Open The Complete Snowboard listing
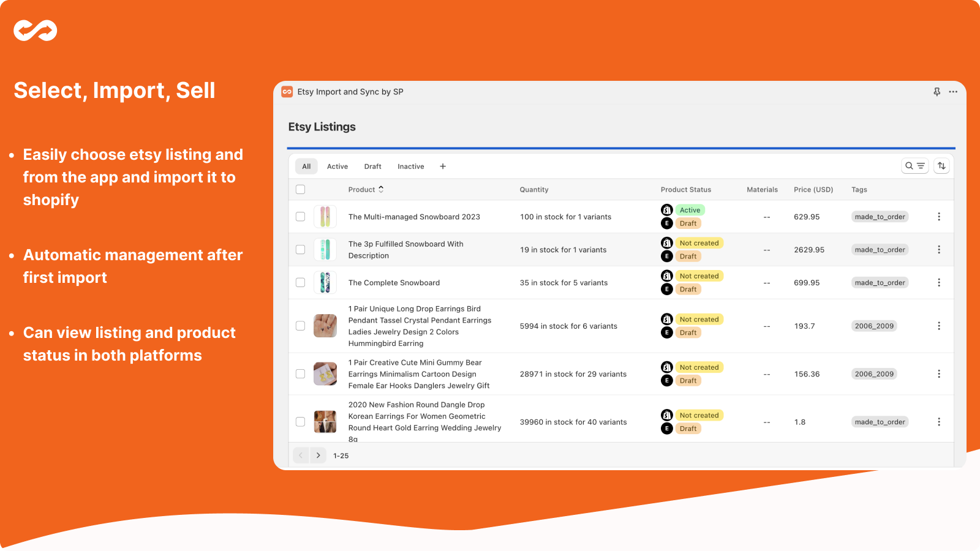 pyautogui.click(x=394, y=283)
